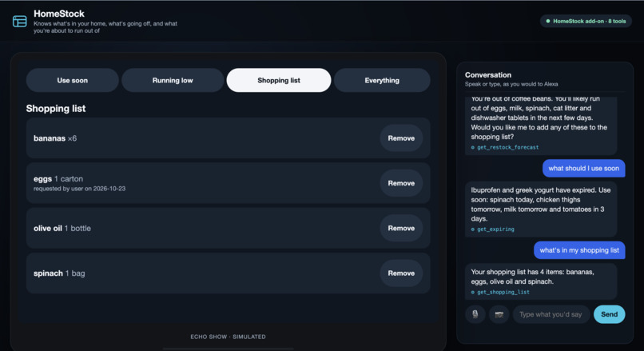Remove spinach from the shopping list
The height and width of the screenshot is (351, 644).
[x=401, y=273]
